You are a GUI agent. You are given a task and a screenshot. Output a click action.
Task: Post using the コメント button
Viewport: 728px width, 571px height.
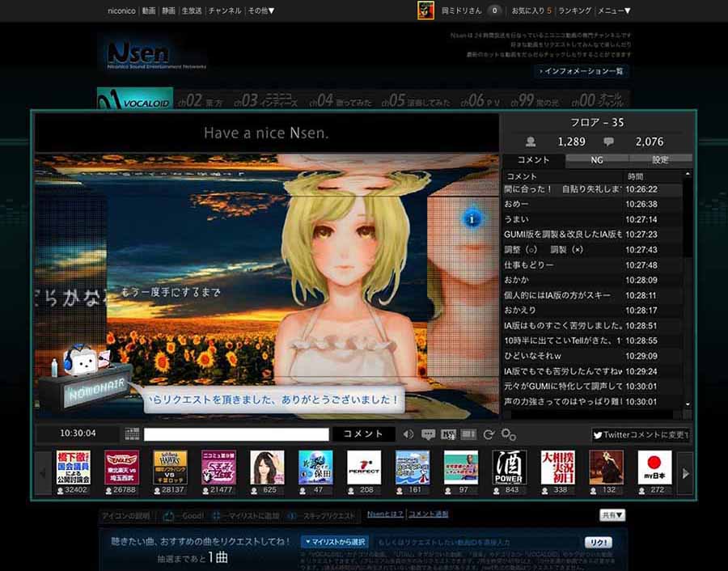pyautogui.click(x=363, y=434)
